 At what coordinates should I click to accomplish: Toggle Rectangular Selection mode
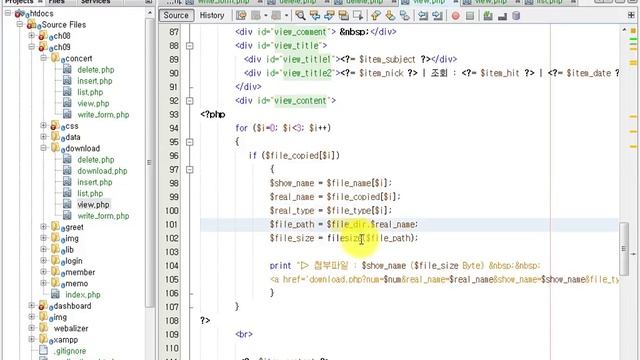coord(358,16)
